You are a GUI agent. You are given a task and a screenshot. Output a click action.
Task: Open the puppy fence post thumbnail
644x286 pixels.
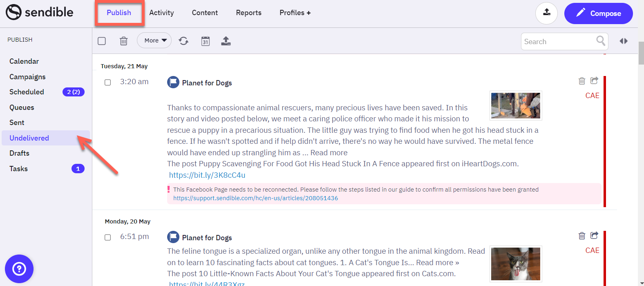[x=516, y=105]
